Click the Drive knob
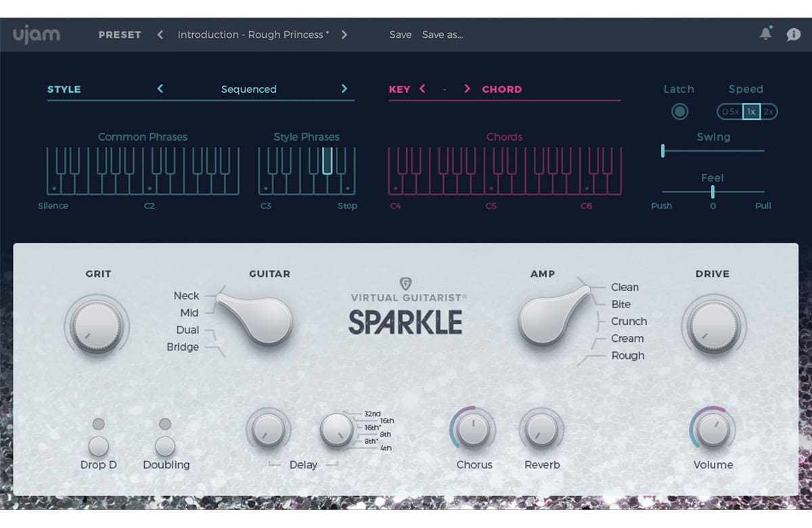The height and width of the screenshot is (528, 812). point(713,327)
